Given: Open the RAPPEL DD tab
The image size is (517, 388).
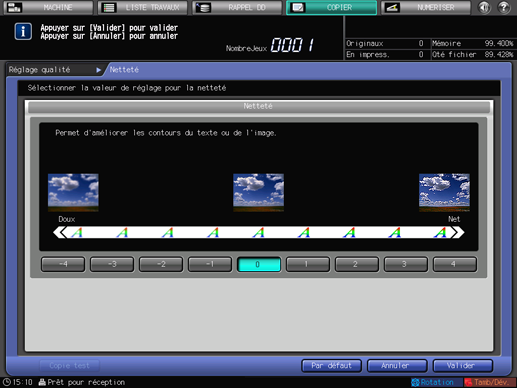Looking at the screenshot, I should point(237,7).
